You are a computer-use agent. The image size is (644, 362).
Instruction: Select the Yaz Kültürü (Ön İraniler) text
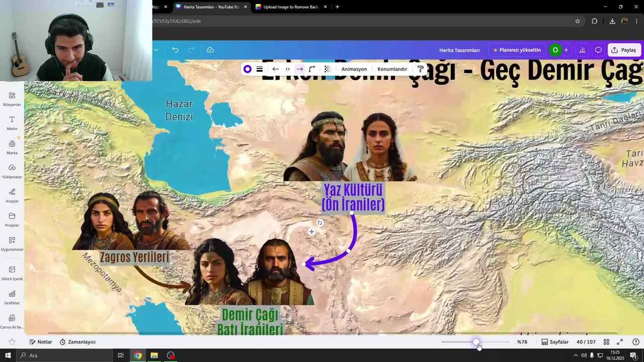point(353,197)
